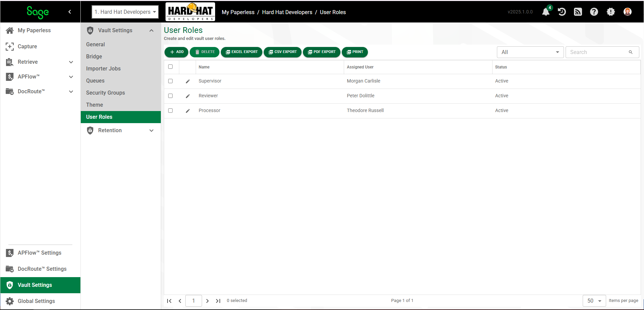The image size is (644, 310).
Task: Click the Delete button
Action: click(204, 52)
